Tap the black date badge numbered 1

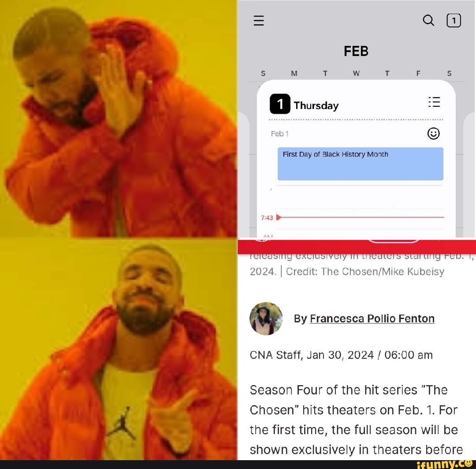click(280, 104)
